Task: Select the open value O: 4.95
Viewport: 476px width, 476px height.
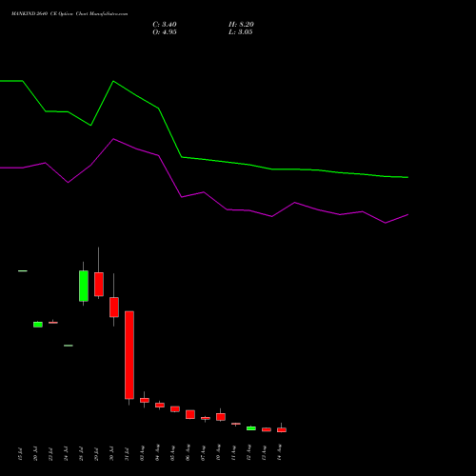Action: tap(165, 32)
